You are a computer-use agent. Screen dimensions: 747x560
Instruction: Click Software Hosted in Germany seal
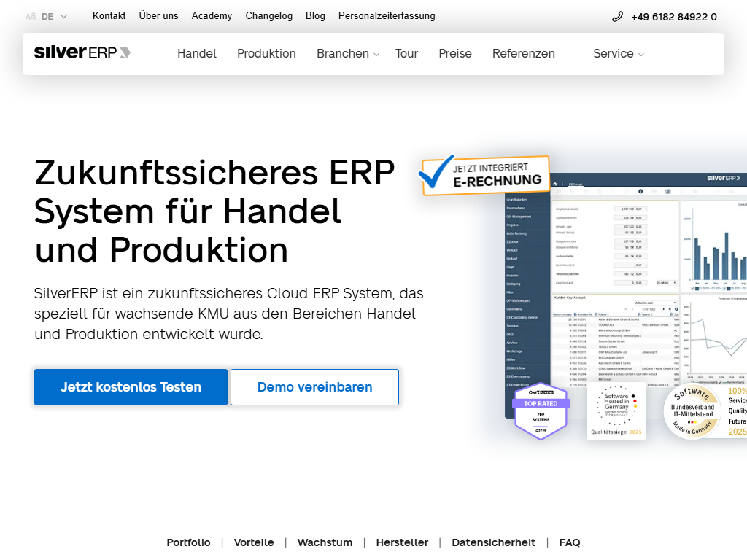[x=616, y=411]
